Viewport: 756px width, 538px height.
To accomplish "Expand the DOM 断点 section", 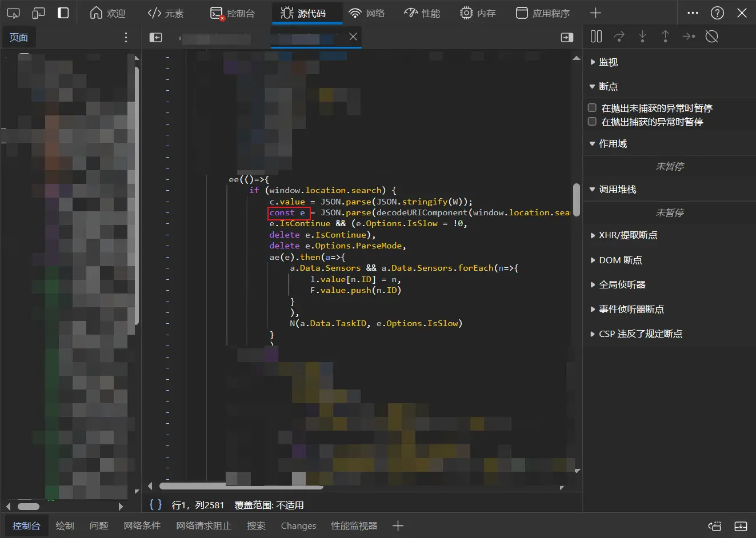I will [620, 260].
